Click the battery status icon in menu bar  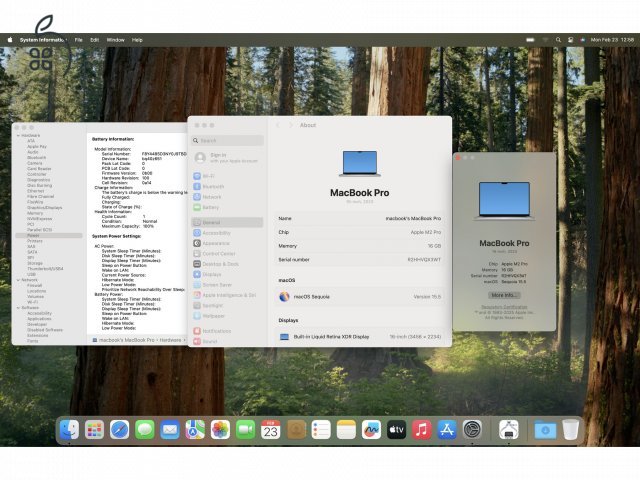coord(530,40)
